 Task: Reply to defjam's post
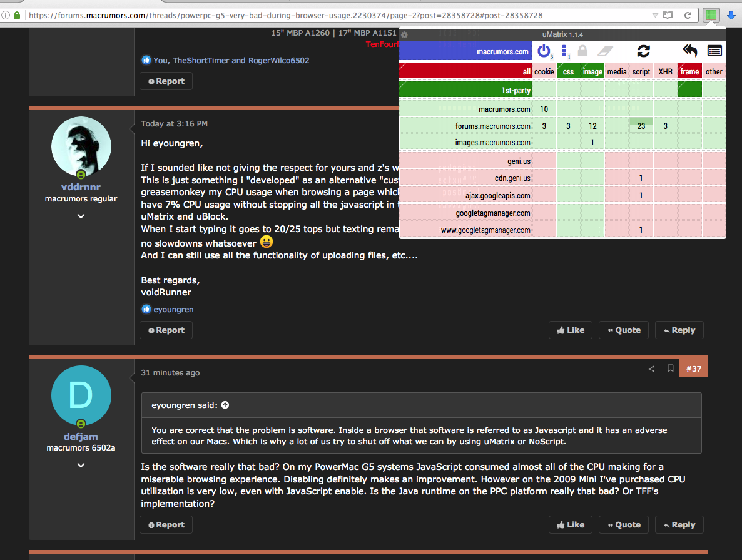coord(679,524)
